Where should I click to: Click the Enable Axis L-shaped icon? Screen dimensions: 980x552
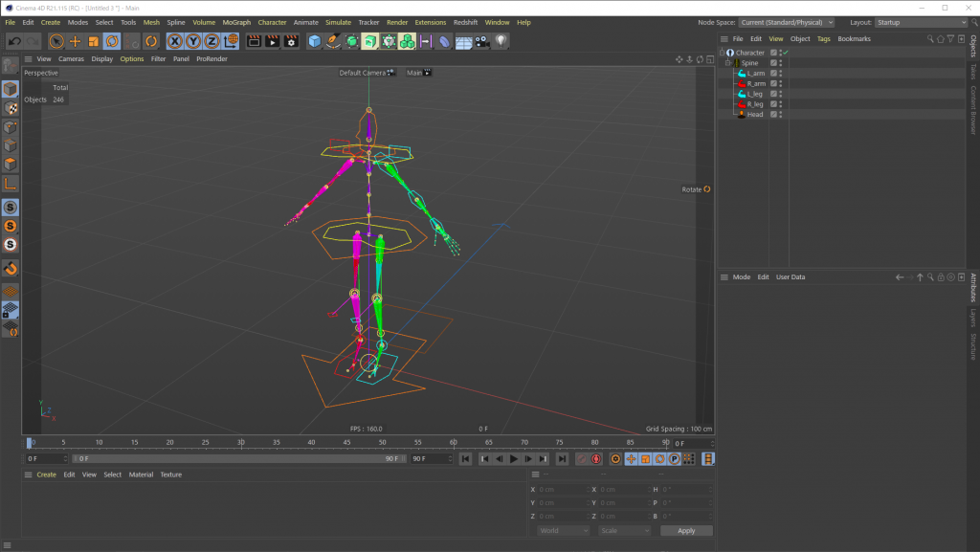click(x=10, y=183)
